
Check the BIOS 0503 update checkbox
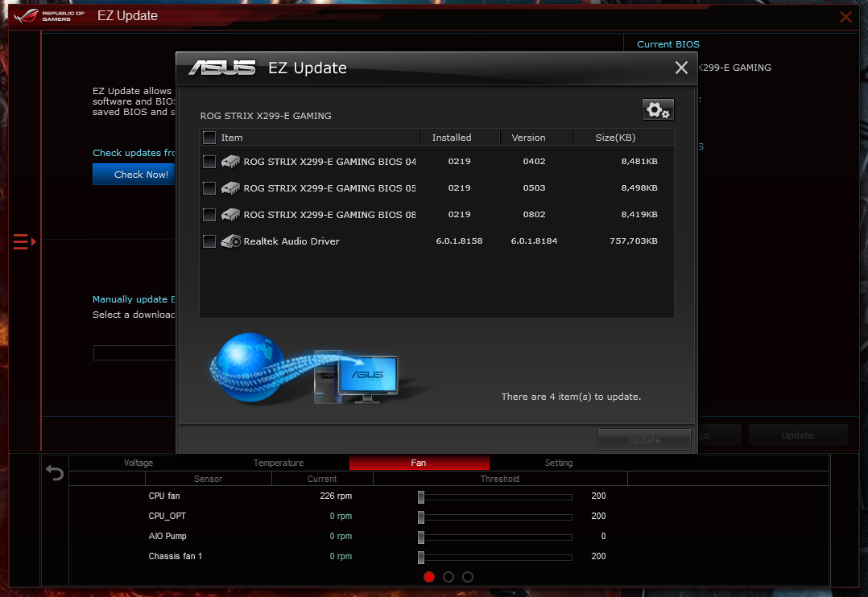tap(209, 188)
